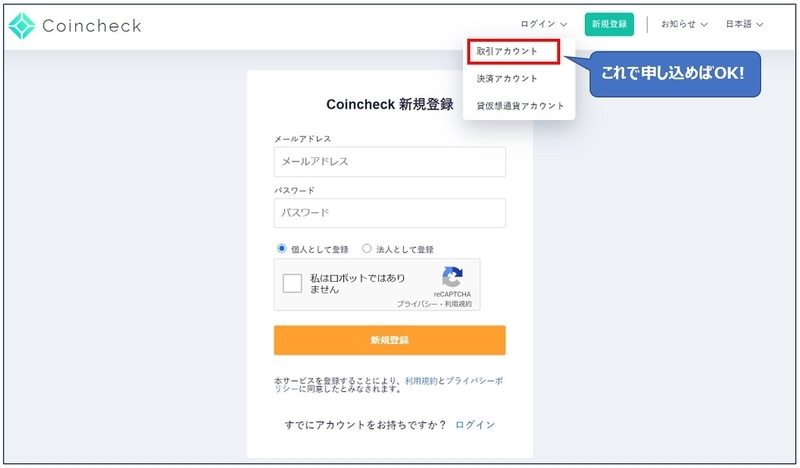800x468 pixels.
Task: Follow the ログイン link at form bottom
Action: [475, 425]
